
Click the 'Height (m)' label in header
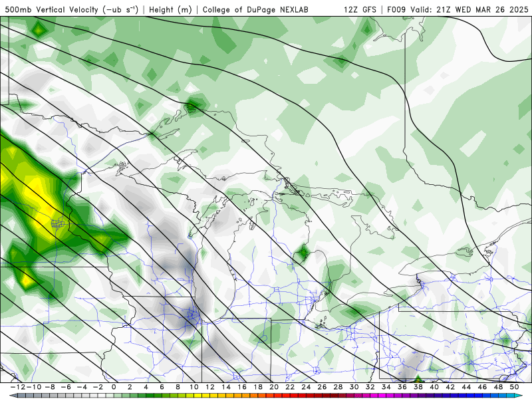[170, 9]
